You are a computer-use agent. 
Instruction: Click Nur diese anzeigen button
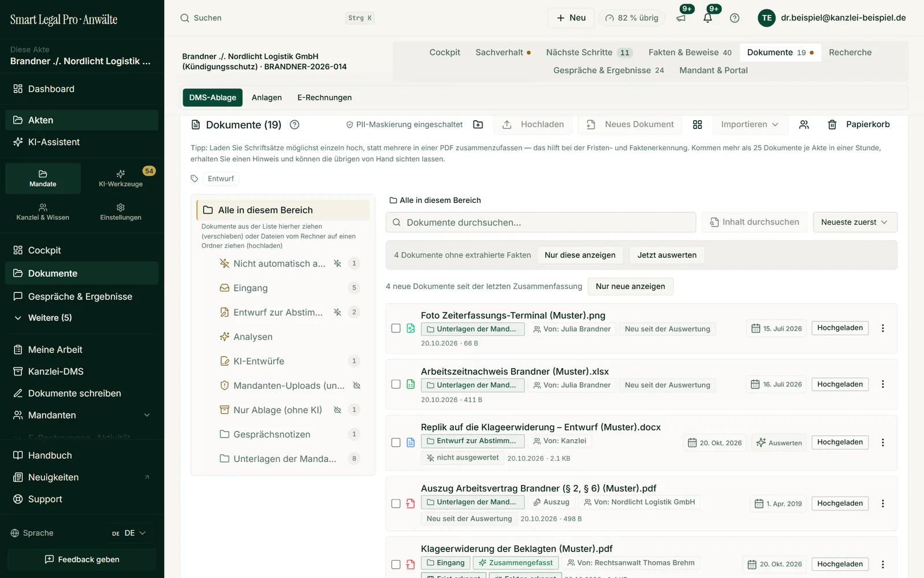click(580, 255)
